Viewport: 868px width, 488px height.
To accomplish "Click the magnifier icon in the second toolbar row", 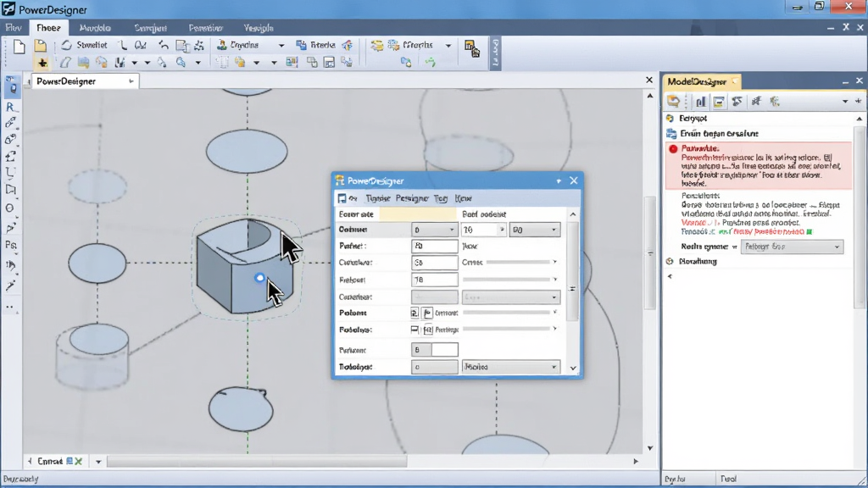I will pos(181,63).
